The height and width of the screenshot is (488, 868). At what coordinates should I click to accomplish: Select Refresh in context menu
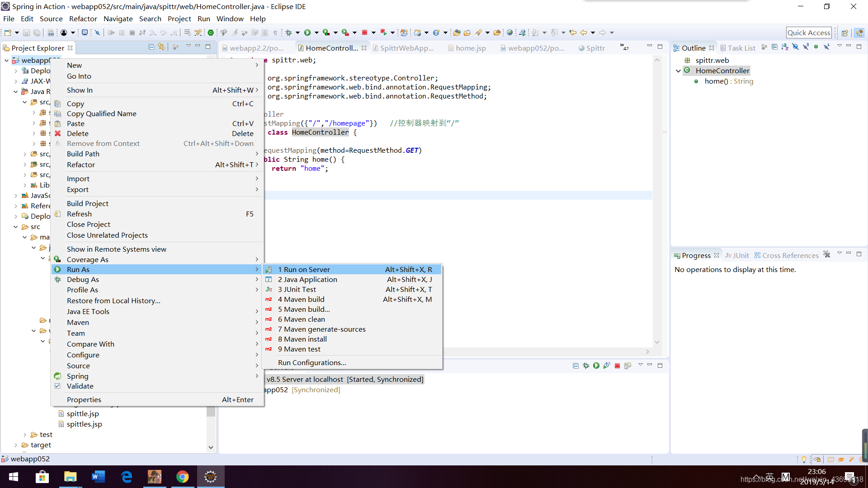(156, 214)
